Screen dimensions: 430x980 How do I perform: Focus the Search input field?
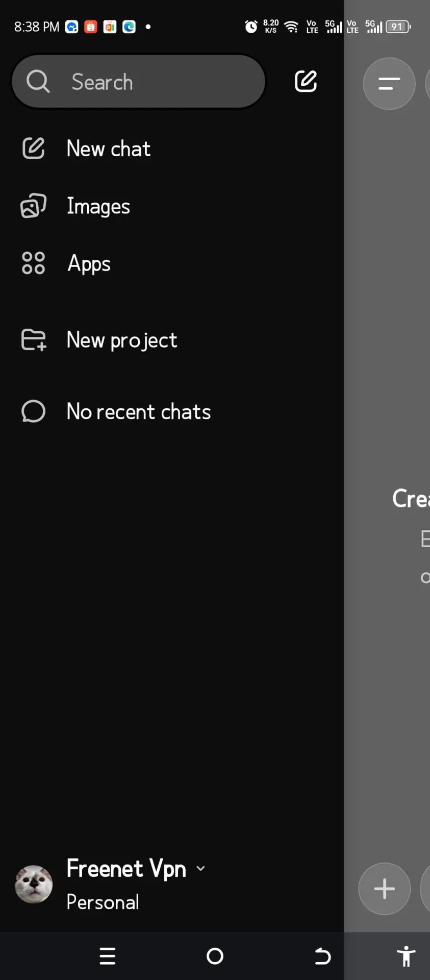139,82
